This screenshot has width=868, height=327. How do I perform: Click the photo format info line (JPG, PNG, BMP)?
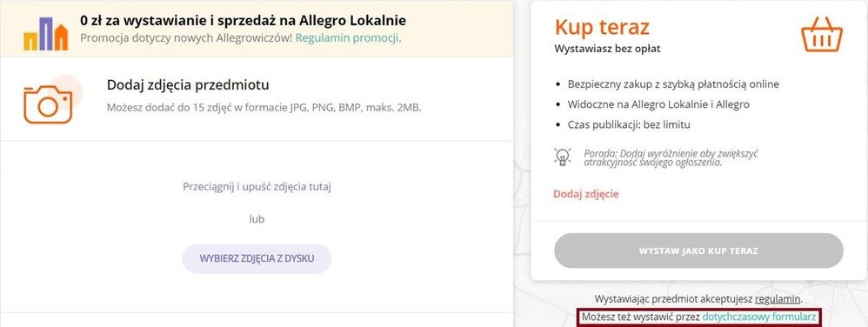tap(264, 107)
